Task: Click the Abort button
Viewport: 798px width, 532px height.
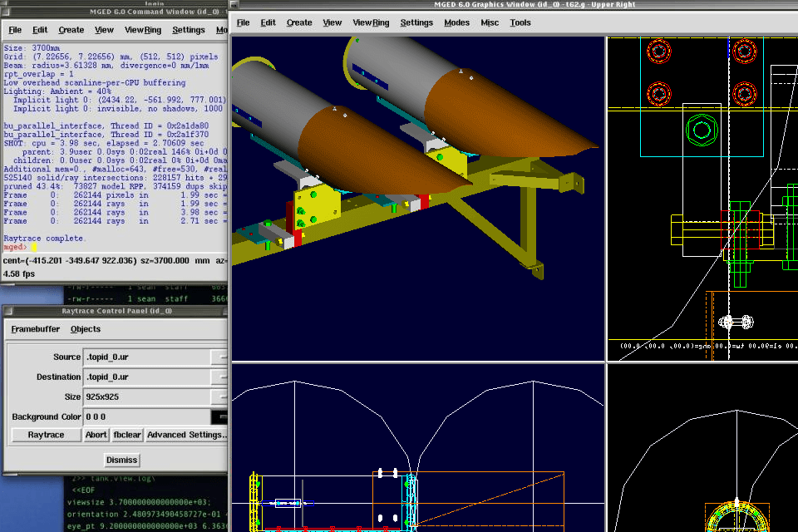Action: pos(96,435)
